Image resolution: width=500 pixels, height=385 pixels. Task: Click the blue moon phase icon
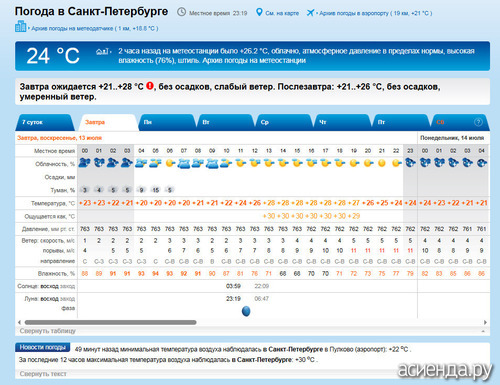click(246, 311)
